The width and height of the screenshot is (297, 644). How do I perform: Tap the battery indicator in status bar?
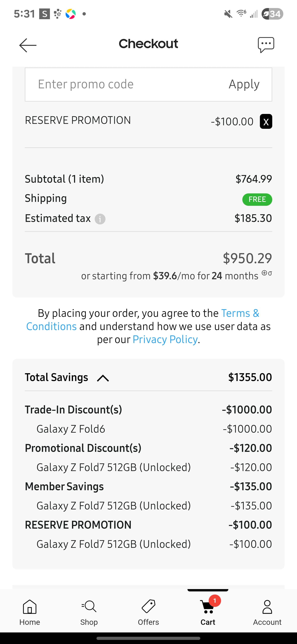point(272,14)
